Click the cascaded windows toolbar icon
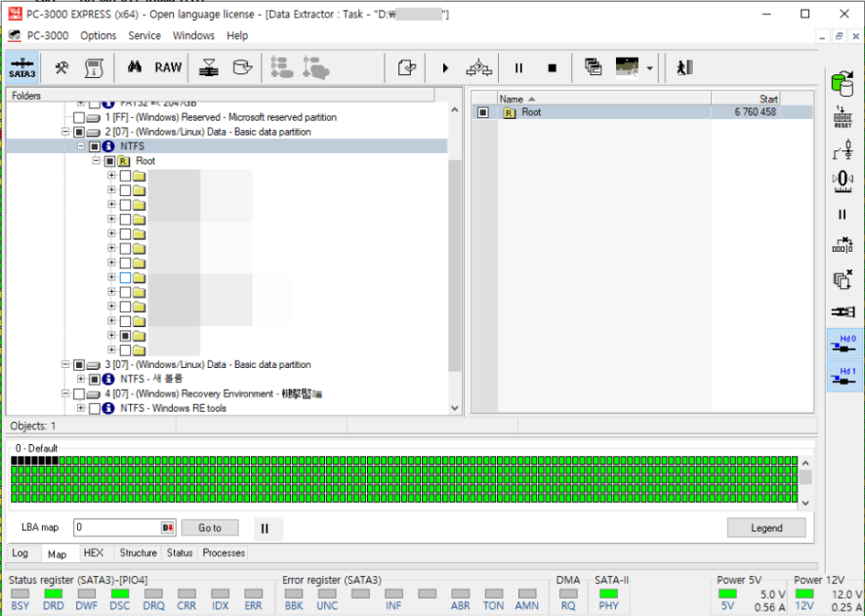 [593, 67]
